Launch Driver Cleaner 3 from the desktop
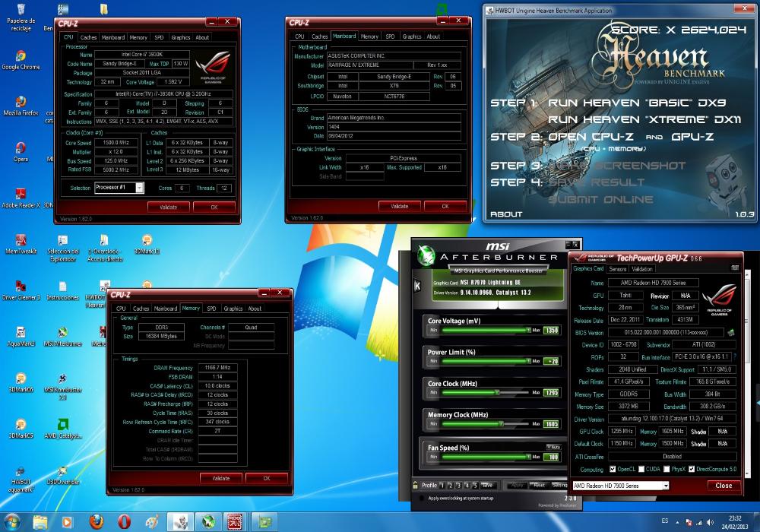This screenshot has height=532, width=760. 21,291
